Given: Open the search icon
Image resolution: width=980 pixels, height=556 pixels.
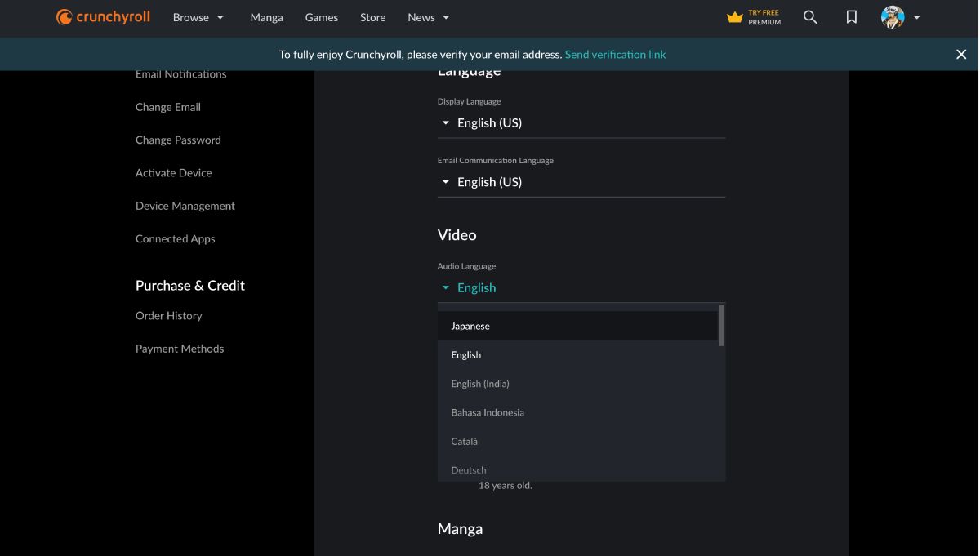Looking at the screenshot, I should tap(810, 17).
